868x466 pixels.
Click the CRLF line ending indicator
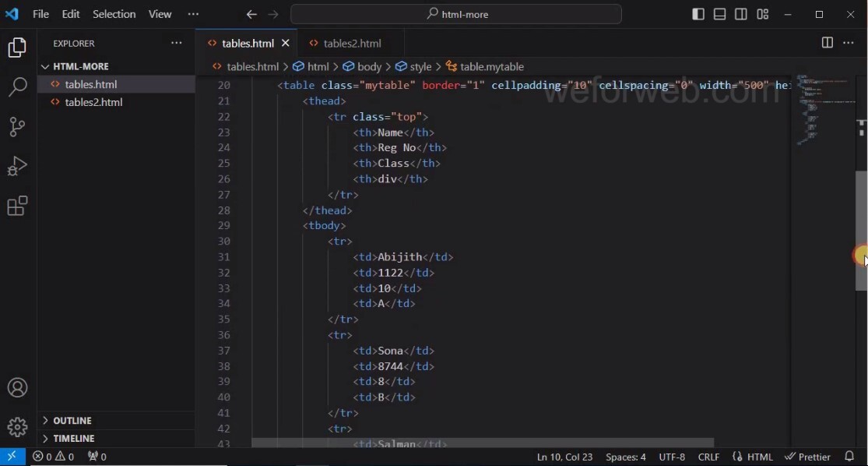tap(708, 457)
